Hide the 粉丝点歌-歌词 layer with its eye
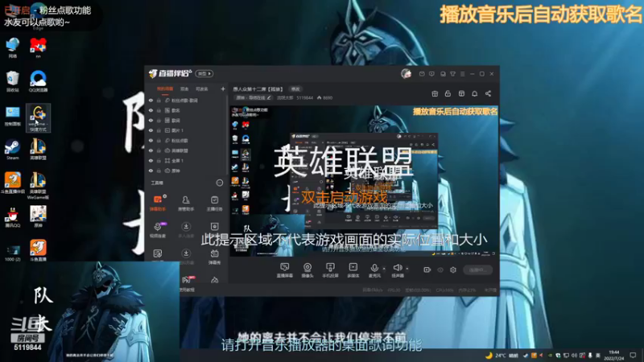Screen dimensions: 644x362 [151, 100]
